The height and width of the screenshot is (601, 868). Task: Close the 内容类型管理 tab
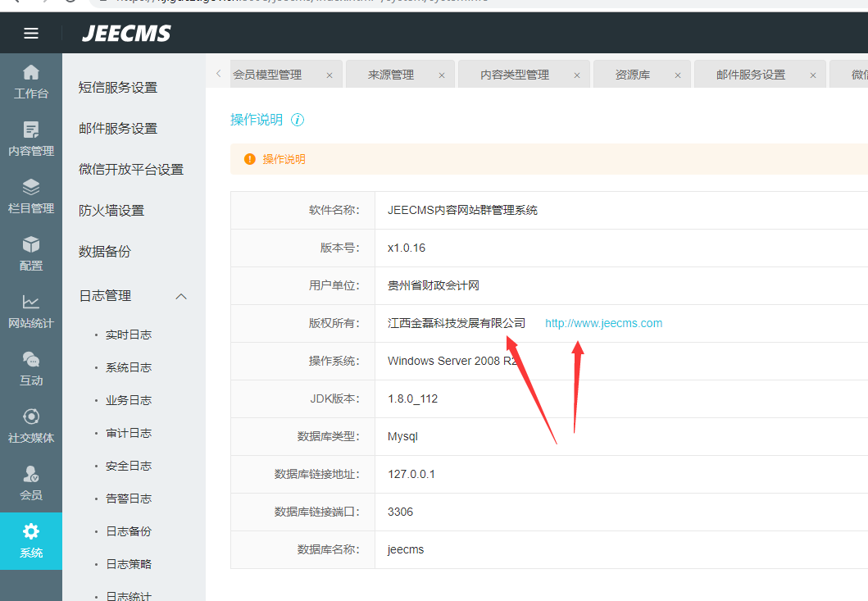576,75
